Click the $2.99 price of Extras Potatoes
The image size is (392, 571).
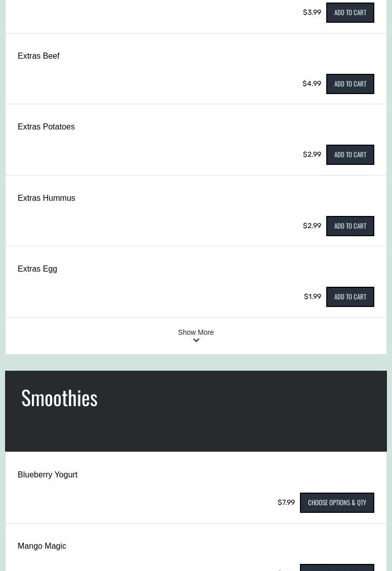coord(312,155)
